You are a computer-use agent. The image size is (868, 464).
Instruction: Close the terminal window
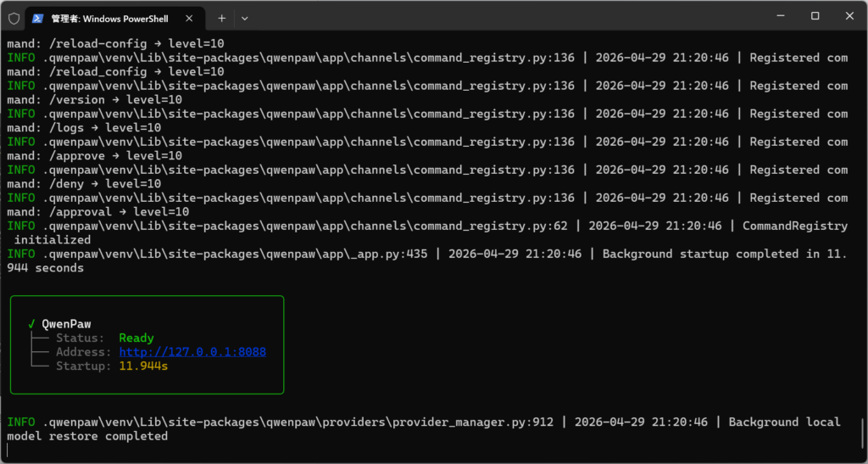[849, 17]
